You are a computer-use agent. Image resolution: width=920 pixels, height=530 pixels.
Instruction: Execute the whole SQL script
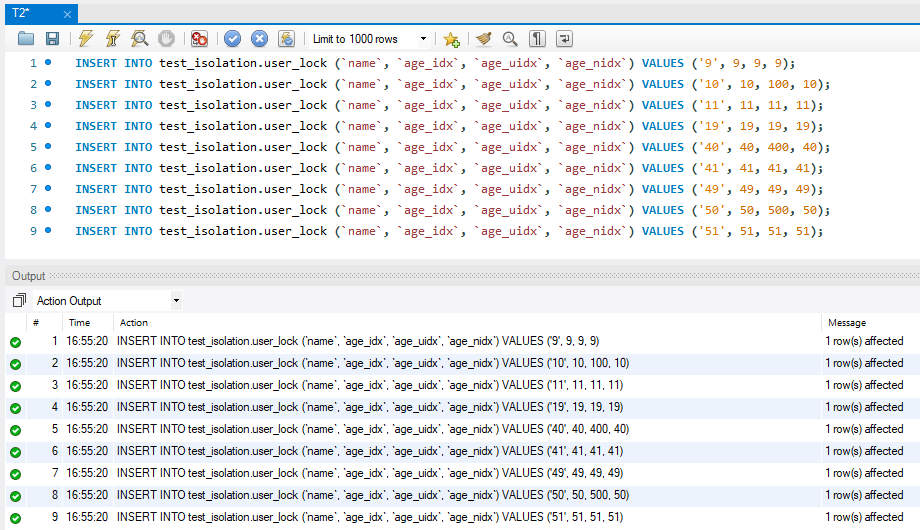[x=86, y=39]
